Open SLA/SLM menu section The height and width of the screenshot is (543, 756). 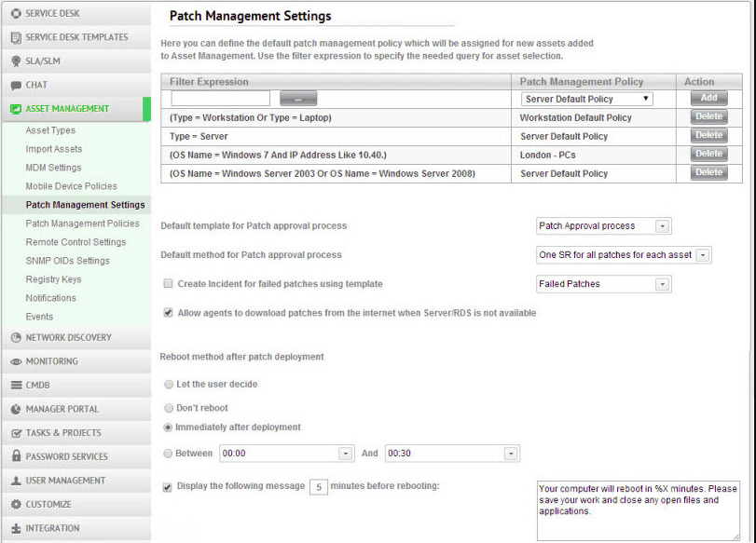(x=76, y=61)
